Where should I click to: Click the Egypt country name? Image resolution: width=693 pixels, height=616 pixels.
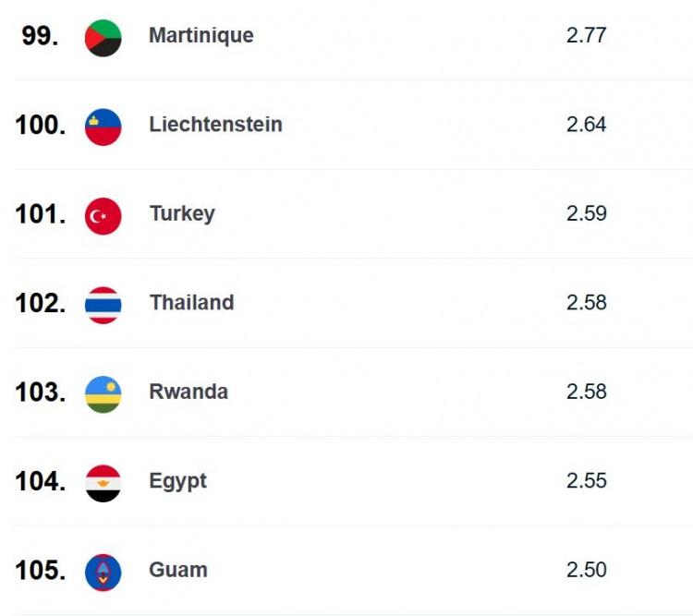(x=177, y=482)
